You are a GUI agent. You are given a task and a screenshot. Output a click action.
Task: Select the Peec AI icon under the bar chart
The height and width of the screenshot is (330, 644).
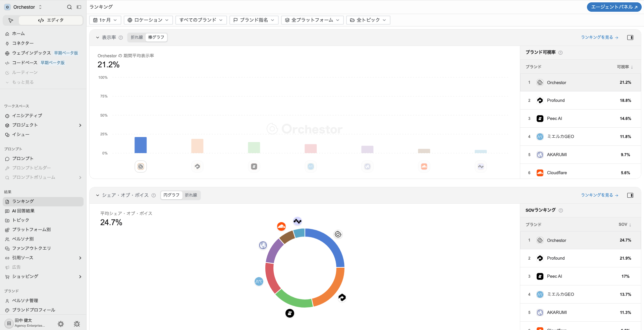pyautogui.click(x=254, y=167)
